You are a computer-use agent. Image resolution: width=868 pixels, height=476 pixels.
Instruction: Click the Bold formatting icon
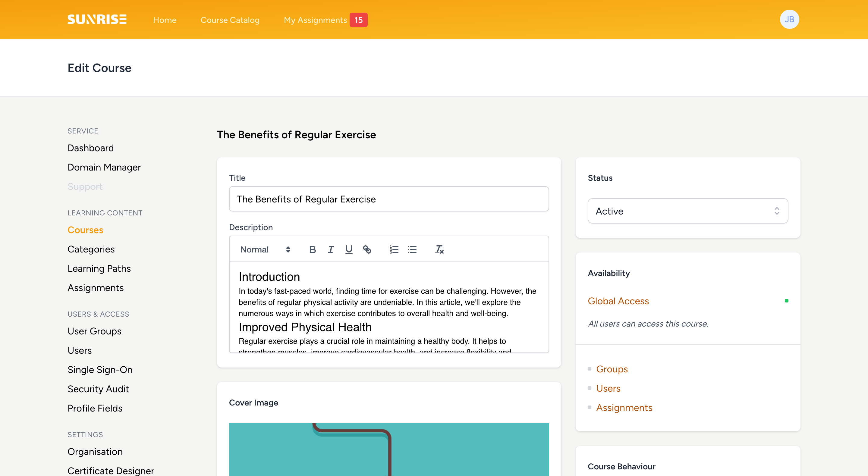coord(312,250)
